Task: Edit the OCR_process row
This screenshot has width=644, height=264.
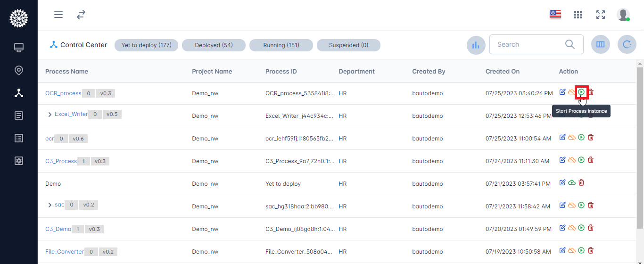Action: point(562,92)
